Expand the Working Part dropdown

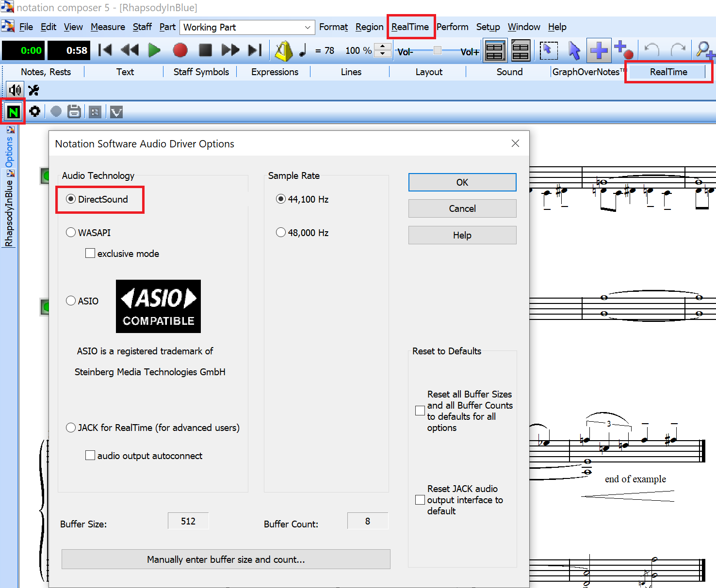click(307, 27)
